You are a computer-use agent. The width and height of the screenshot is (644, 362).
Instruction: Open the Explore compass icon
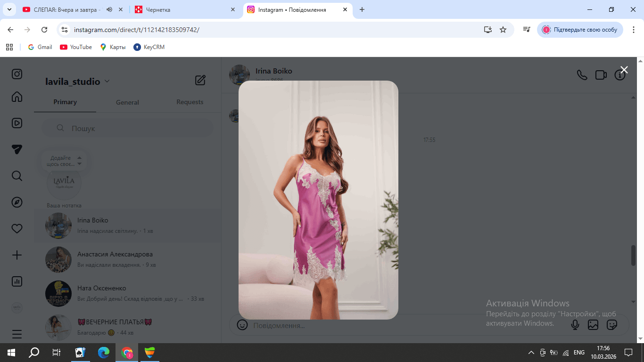(17, 202)
